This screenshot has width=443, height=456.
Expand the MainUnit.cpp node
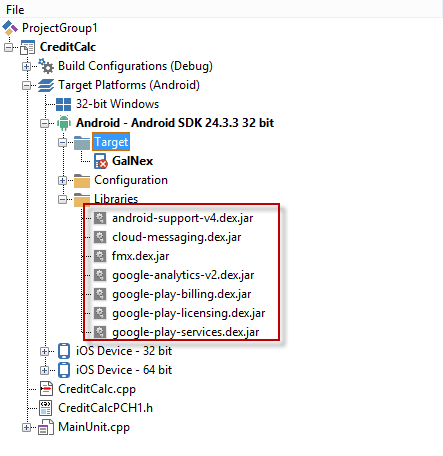26,427
